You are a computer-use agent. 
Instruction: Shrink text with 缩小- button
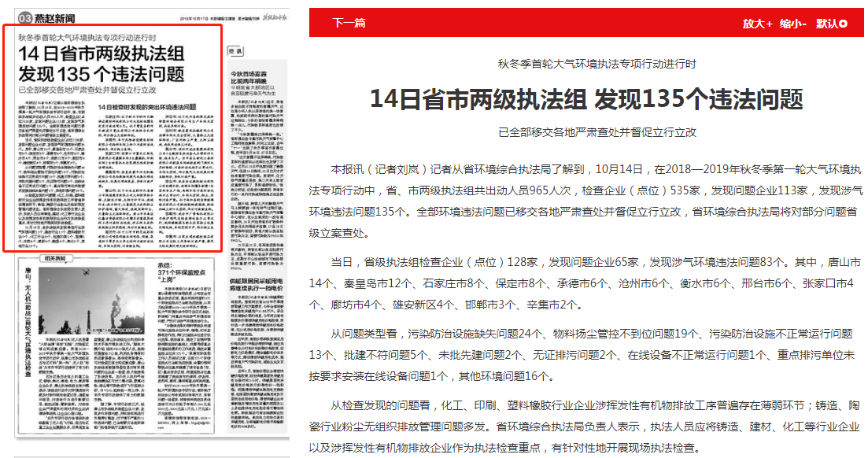pyautogui.click(x=793, y=24)
